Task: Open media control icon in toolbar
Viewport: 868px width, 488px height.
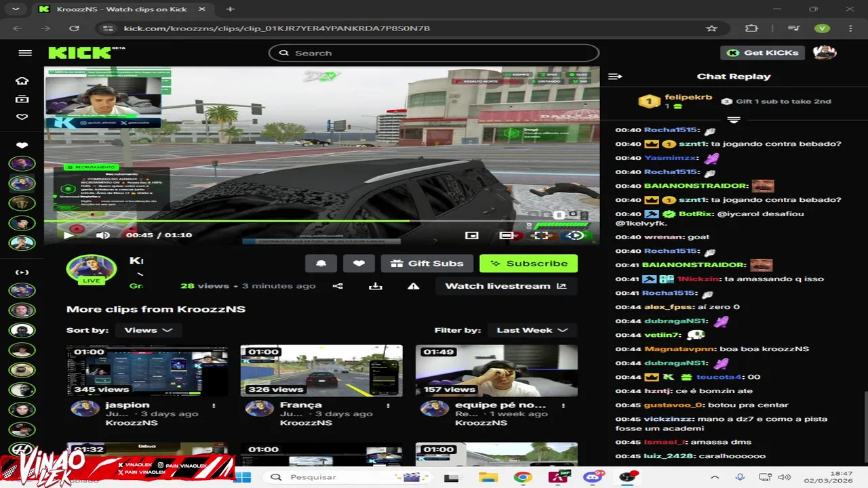Action: tap(793, 28)
